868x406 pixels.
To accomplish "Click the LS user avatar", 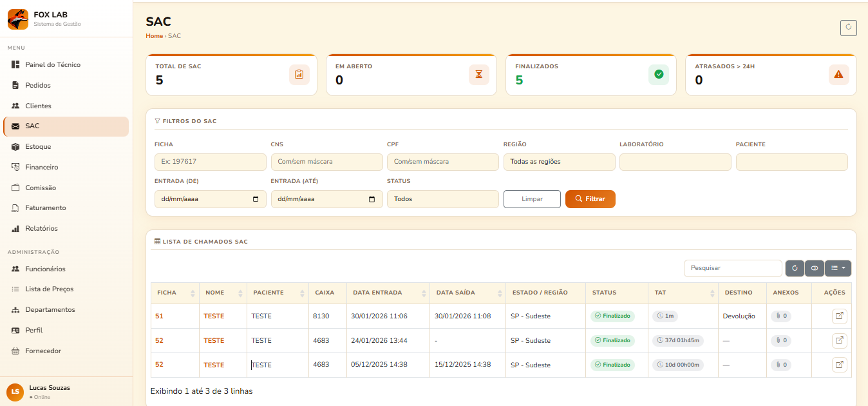I will click(15, 392).
